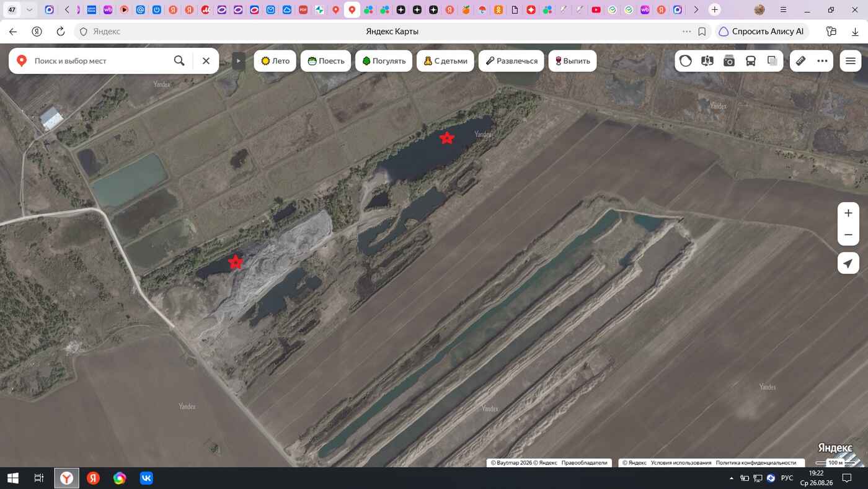This screenshot has width=868, height=489.
Task: Select the ruler distance measuring tool
Action: click(800, 61)
